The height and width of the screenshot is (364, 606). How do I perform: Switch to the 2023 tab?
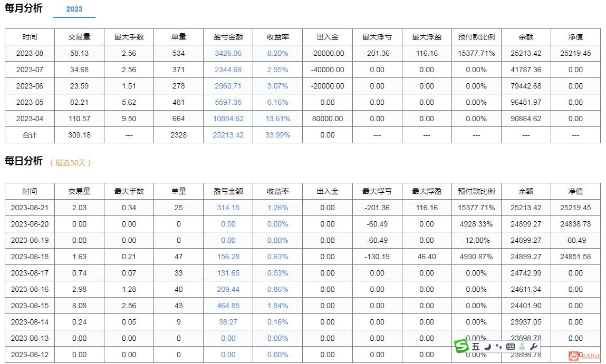coord(74,9)
